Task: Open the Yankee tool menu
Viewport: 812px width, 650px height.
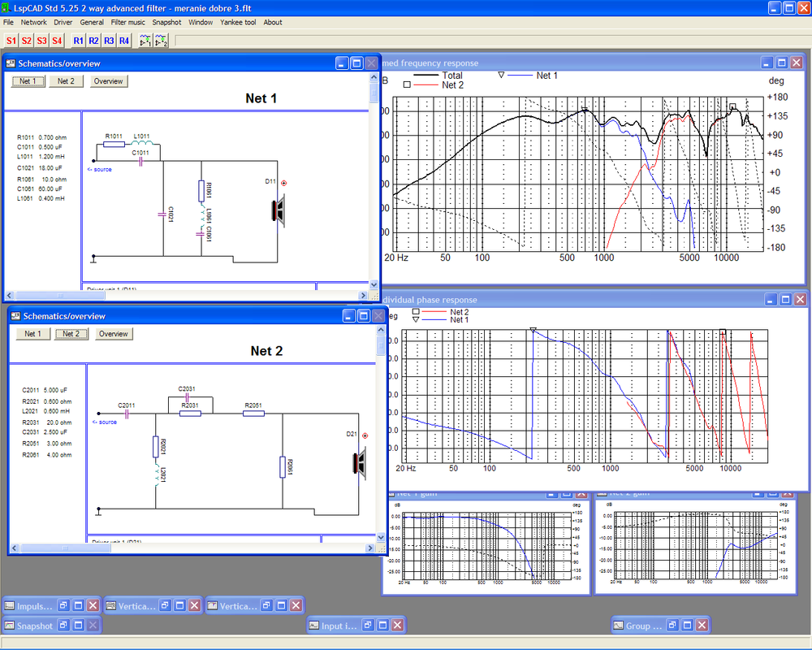Action: pos(238,22)
